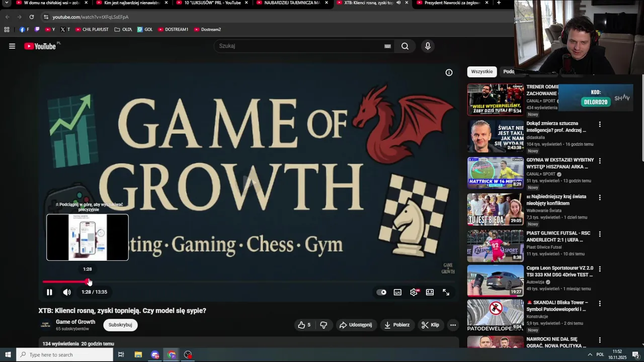Viewport: 644px width, 362px height.
Task: Go back in browser history
Action: click(8, 17)
